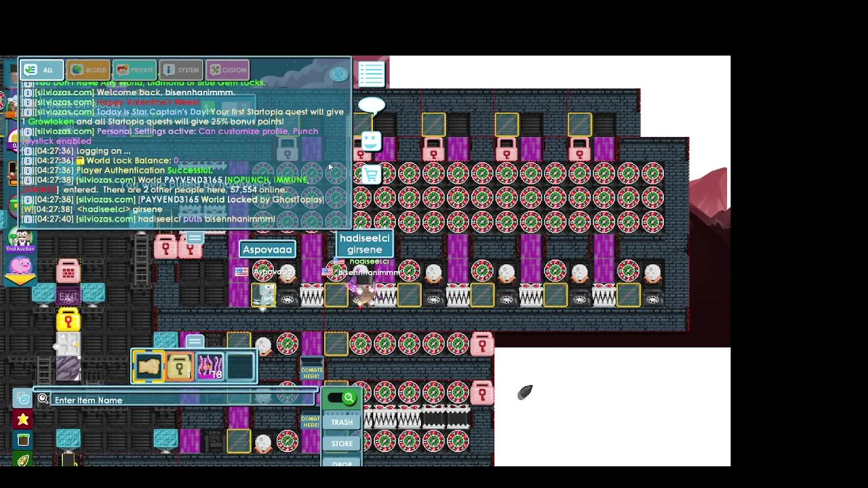868x488 pixels.
Task: Click the 'Logging on ...' chat line
Action: (77, 151)
